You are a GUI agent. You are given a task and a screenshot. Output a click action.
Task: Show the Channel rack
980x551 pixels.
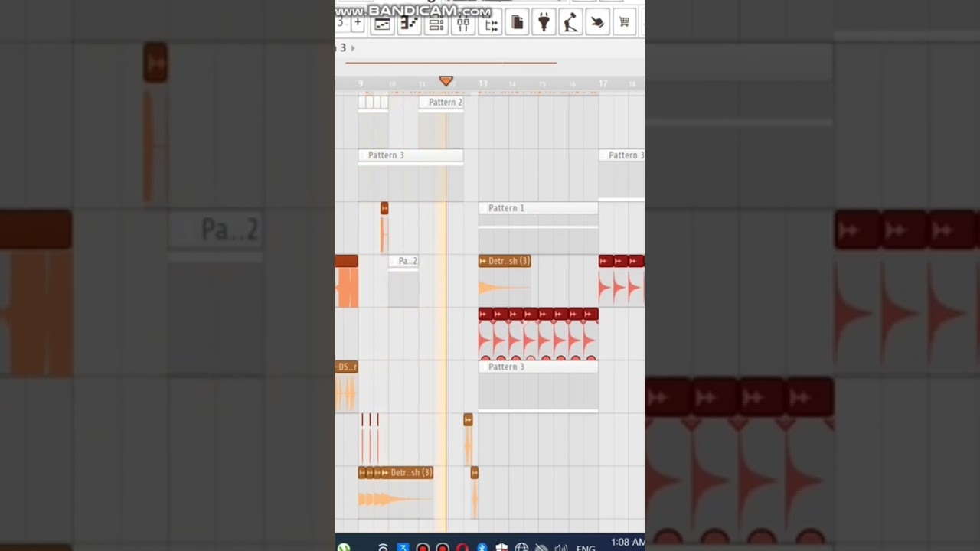pos(436,23)
